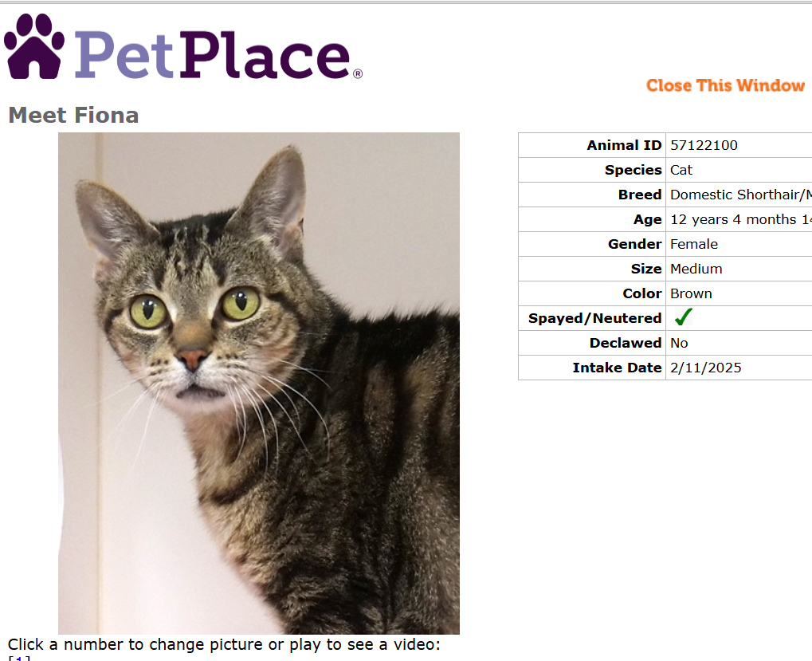Click the Intake Date row label
The width and height of the screenshot is (812, 661).
[x=617, y=368]
